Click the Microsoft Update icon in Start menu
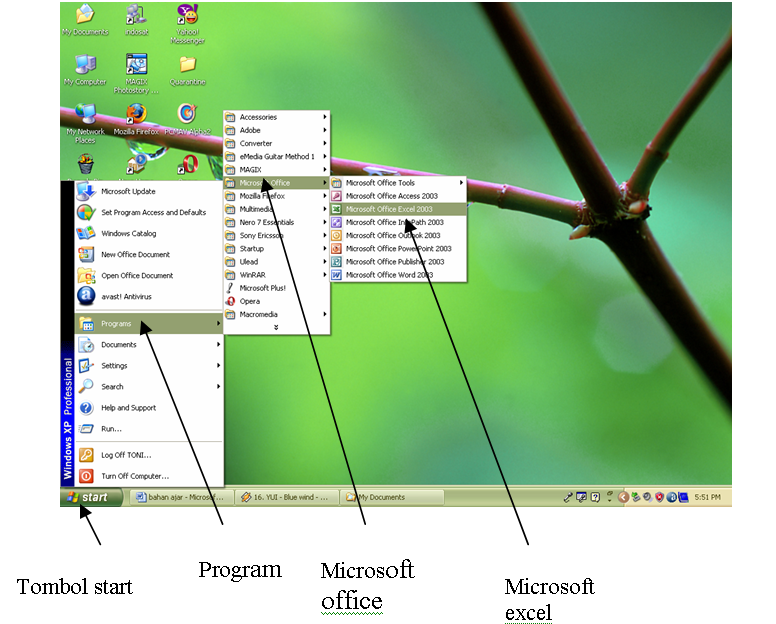Image resolution: width=776 pixels, height=624 pixels. click(x=86, y=192)
